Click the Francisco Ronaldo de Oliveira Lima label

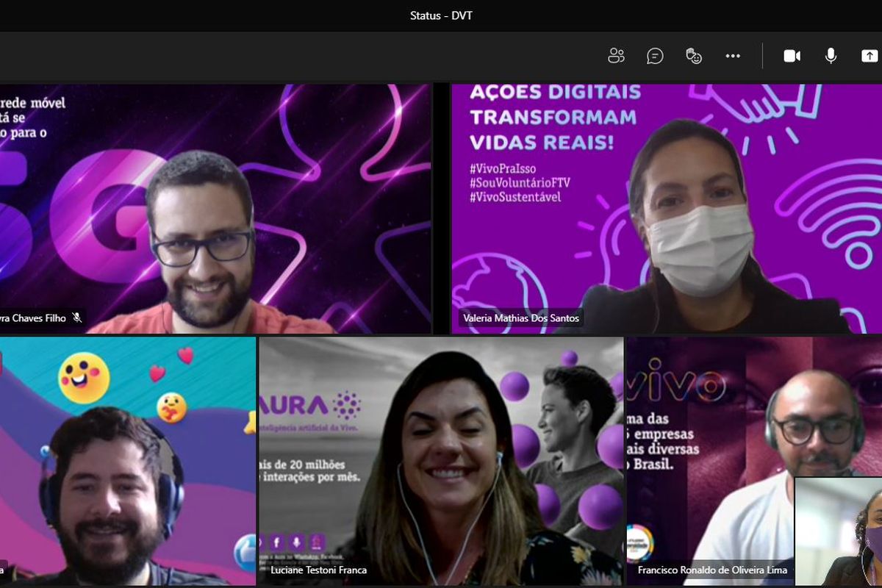pyautogui.click(x=712, y=570)
